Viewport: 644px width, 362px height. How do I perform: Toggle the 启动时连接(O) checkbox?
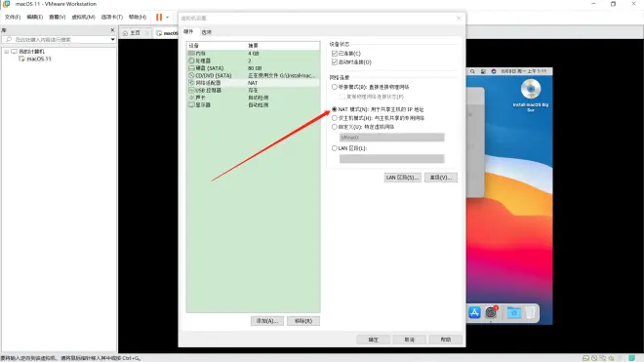pyautogui.click(x=335, y=62)
